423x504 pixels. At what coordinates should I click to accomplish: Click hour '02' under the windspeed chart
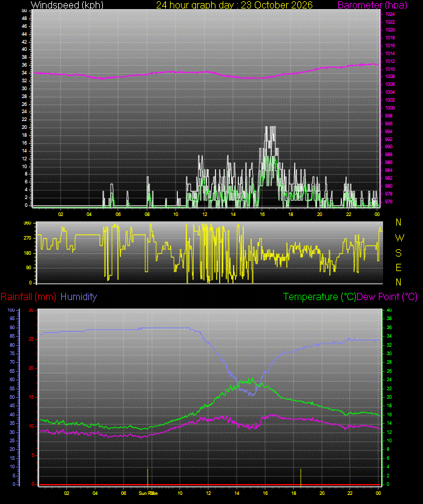pyautogui.click(x=61, y=214)
